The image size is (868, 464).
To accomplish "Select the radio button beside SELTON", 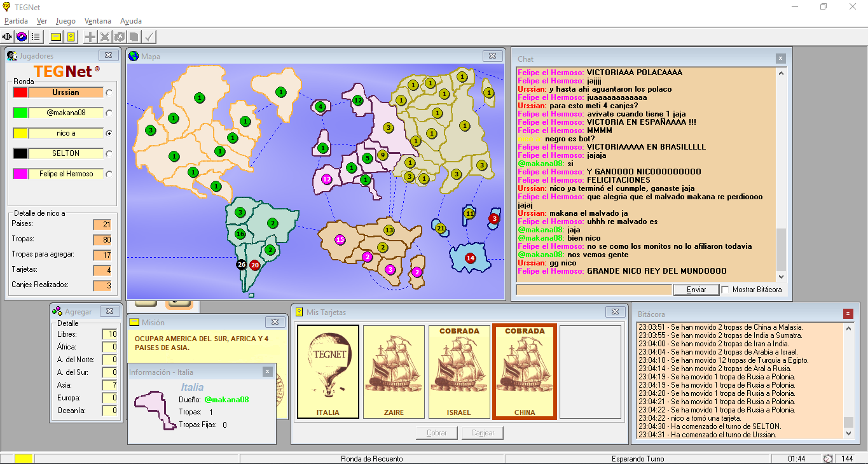I will click(x=109, y=154).
